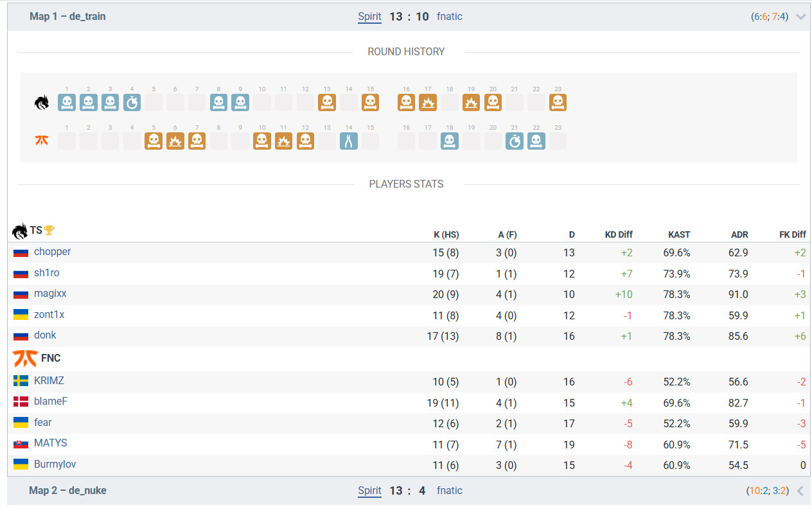
Task: Click fnatic's round 18 blue skull icon
Action: click(x=450, y=141)
